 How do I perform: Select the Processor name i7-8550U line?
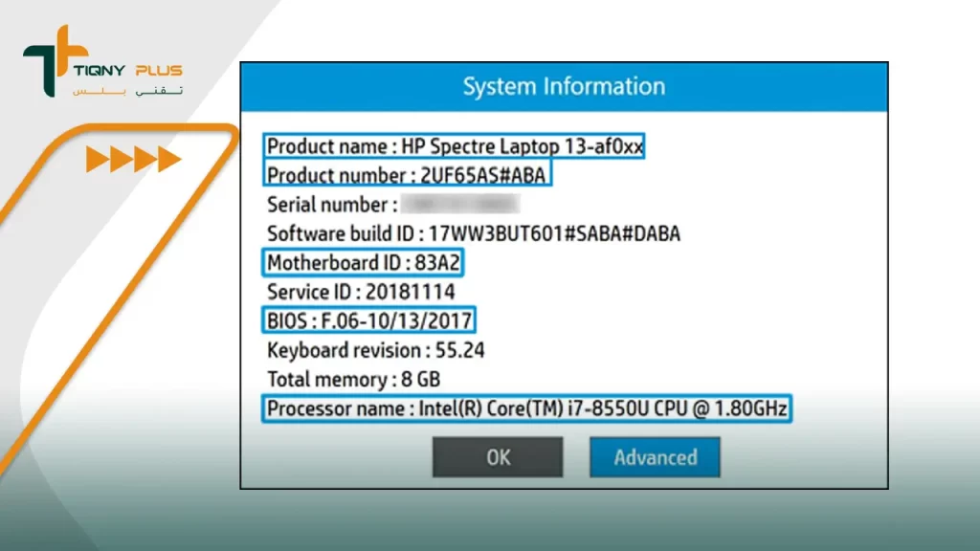pos(527,409)
